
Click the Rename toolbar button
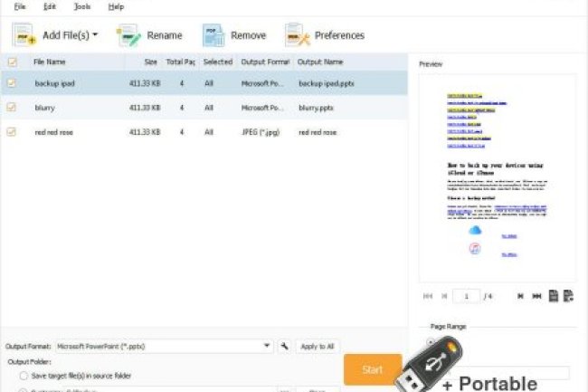coord(149,35)
